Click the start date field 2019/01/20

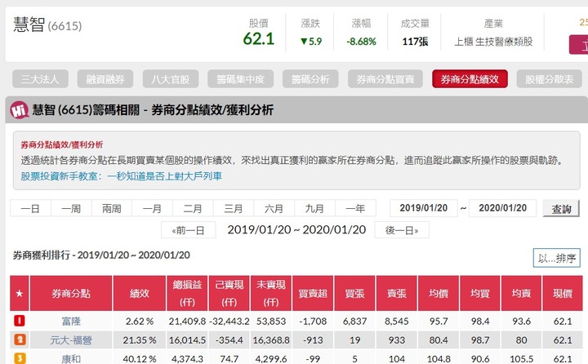pos(424,208)
